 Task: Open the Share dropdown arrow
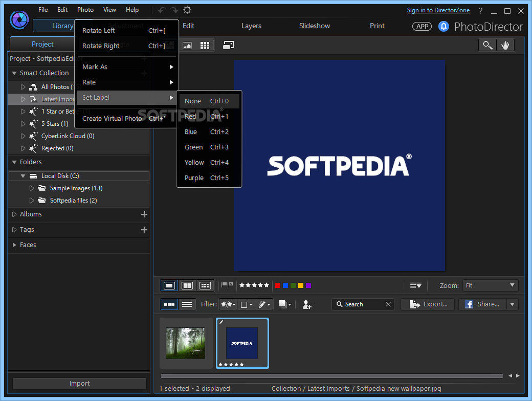[x=513, y=304]
